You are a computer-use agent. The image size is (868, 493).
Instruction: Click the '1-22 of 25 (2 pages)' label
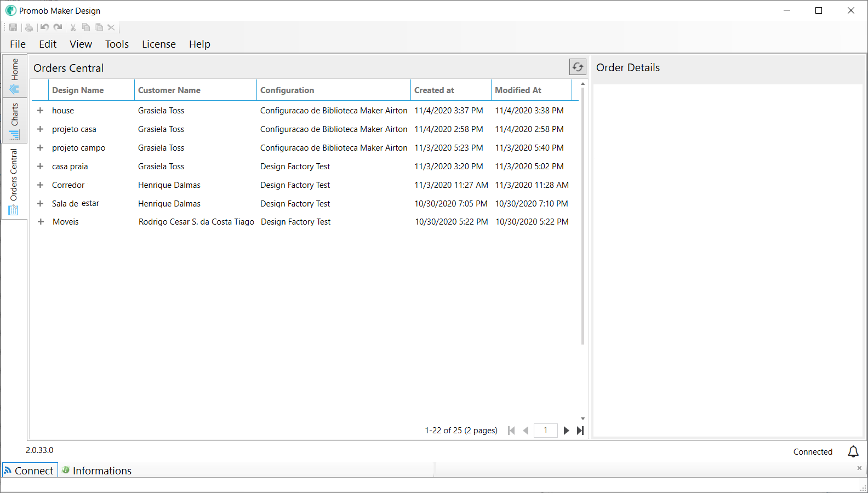click(x=461, y=431)
